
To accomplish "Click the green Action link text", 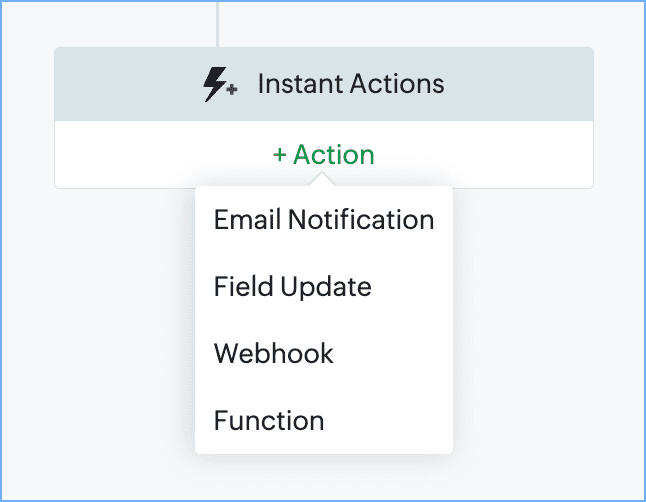I will tap(334, 155).
